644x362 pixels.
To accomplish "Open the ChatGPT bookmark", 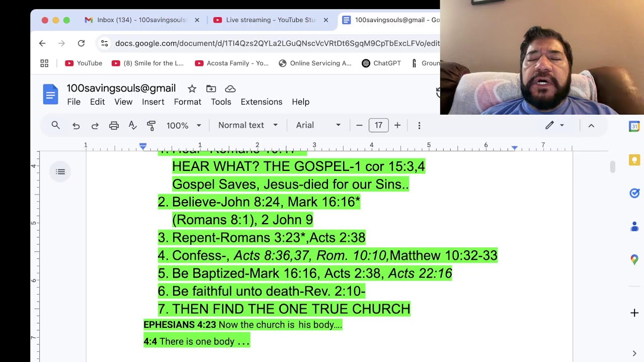I will [381, 63].
